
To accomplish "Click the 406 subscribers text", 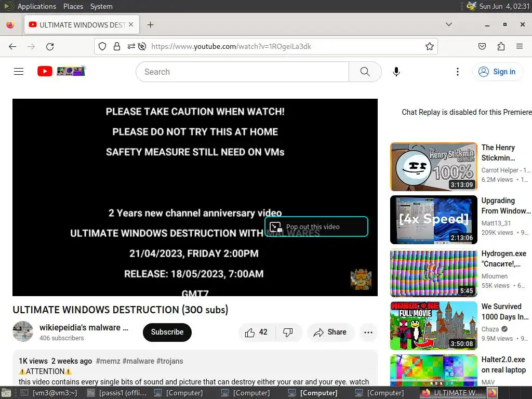I will 61,338.
